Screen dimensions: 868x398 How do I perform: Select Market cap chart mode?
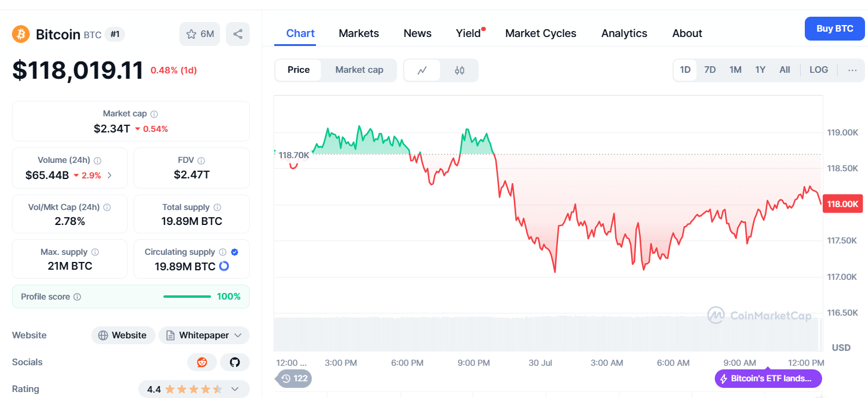[359, 70]
